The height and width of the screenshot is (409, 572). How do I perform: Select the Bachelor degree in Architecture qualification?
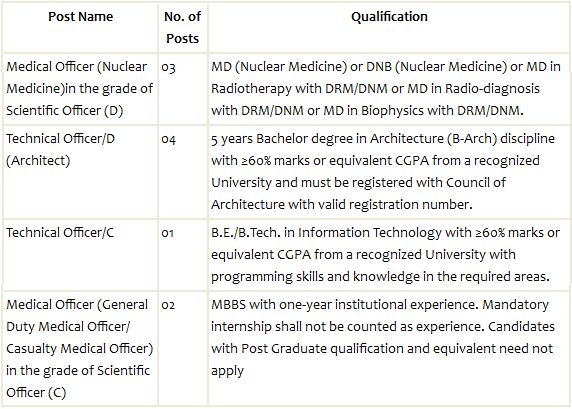[383, 171]
